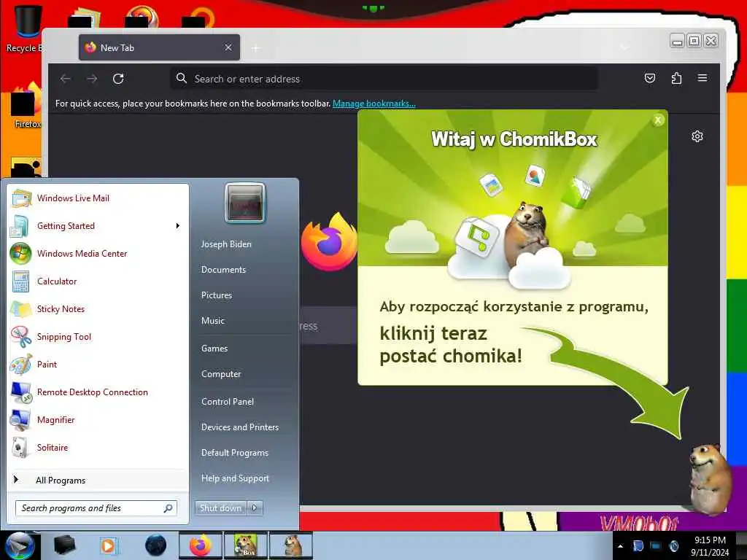The image size is (747, 560).
Task: Open Windows Live Mail from Start menu
Action: 73,198
